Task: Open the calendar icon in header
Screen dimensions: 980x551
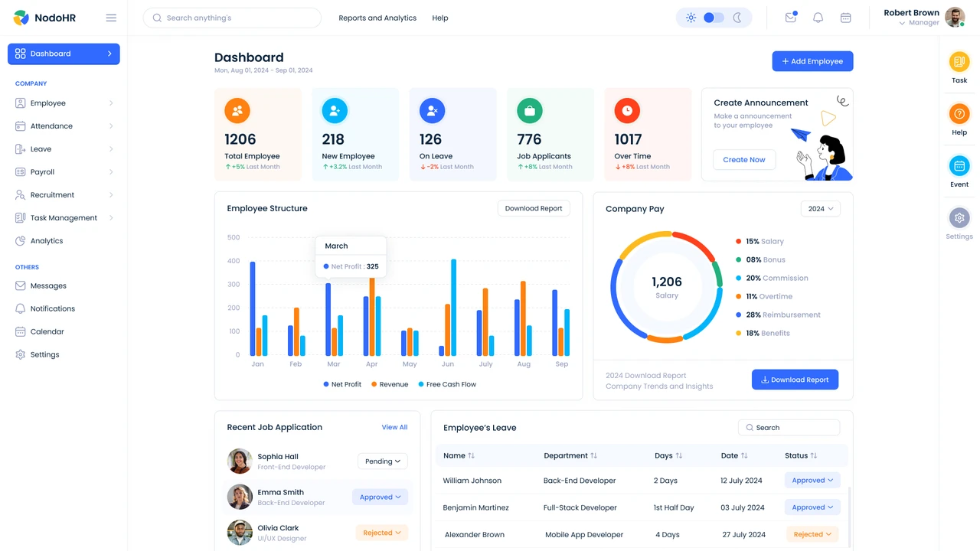Action: (845, 18)
